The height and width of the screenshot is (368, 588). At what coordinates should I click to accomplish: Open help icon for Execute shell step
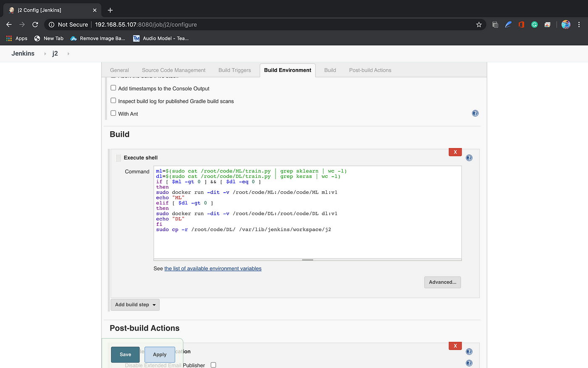(469, 158)
